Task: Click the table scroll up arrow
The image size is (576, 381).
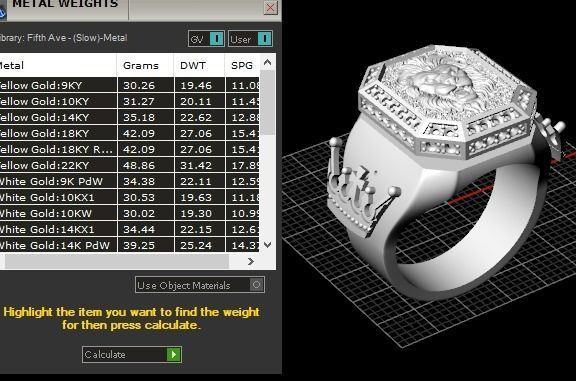Action: (267, 62)
